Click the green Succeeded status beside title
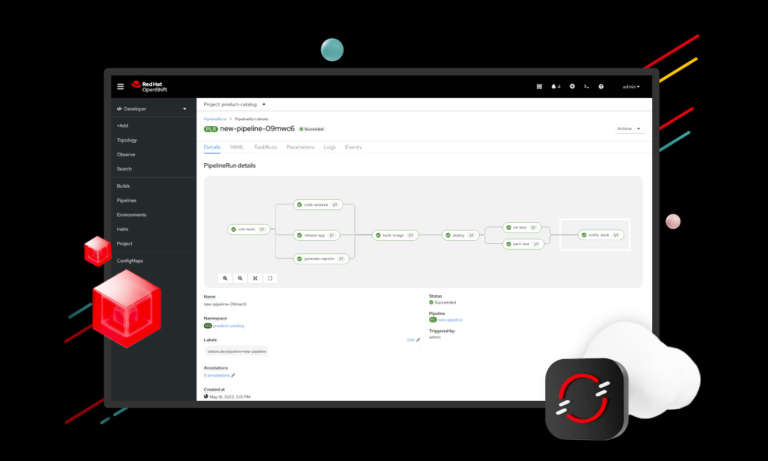 [x=312, y=129]
